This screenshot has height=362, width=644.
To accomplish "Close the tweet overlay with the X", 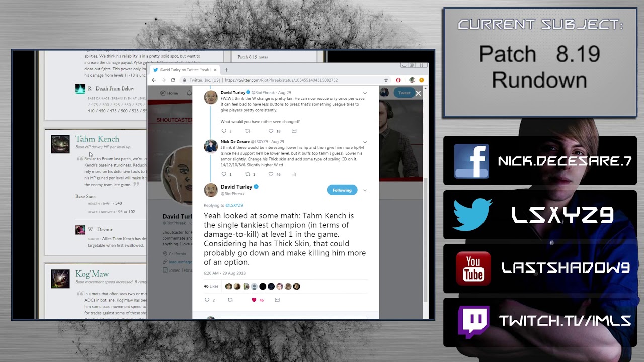I will [418, 93].
